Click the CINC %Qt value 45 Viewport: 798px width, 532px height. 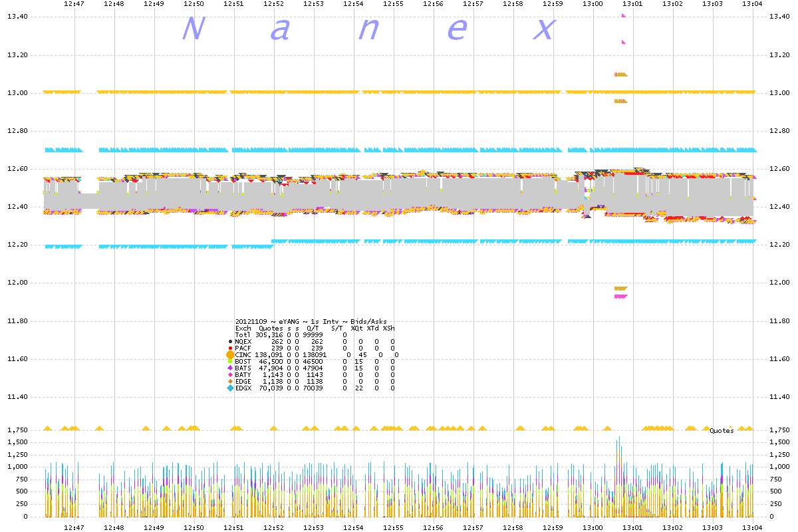(x=362, y=354)
